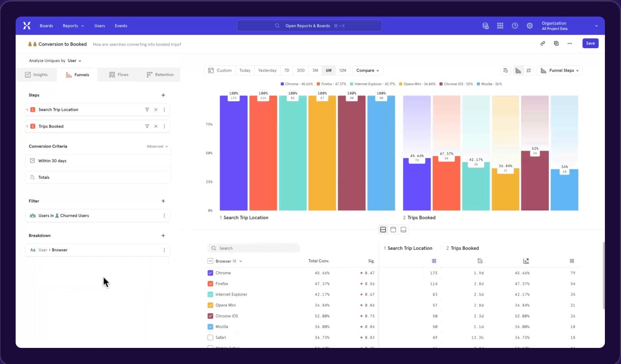This screenshot has height=364, width=621.
Task: Select the Yesterday date range
Action: (x=267, y=71)
